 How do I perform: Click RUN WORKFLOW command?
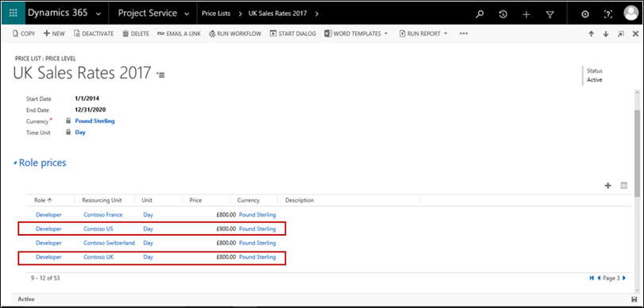pos(235,33)
